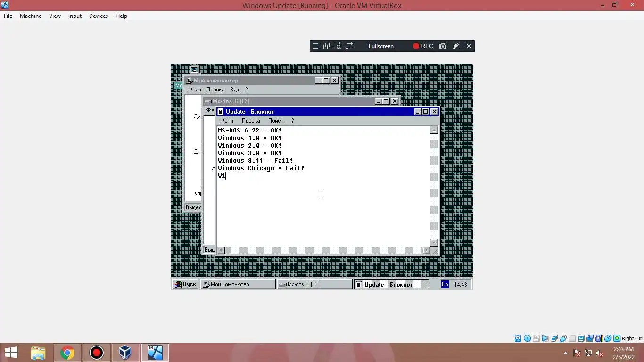Click the VirtualBox recording status icon

(590, 338)
